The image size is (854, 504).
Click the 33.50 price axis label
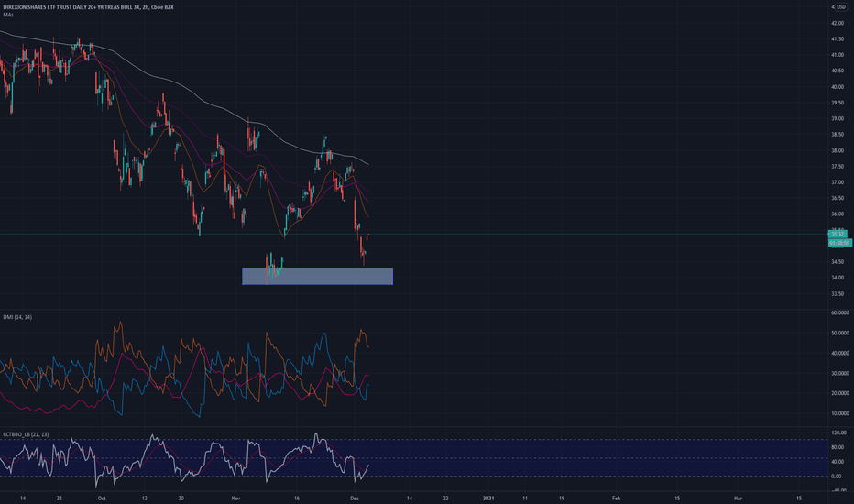click(x=838, y=293)
